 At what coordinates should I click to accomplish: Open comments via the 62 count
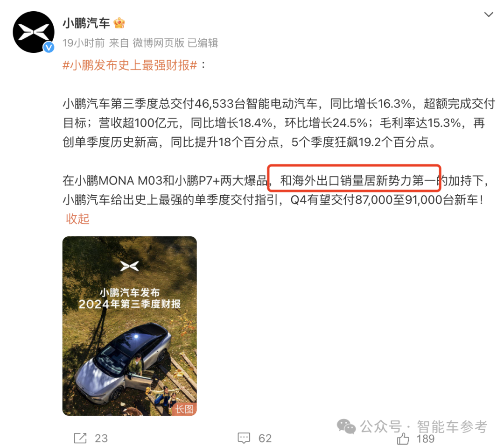(265, 438)
